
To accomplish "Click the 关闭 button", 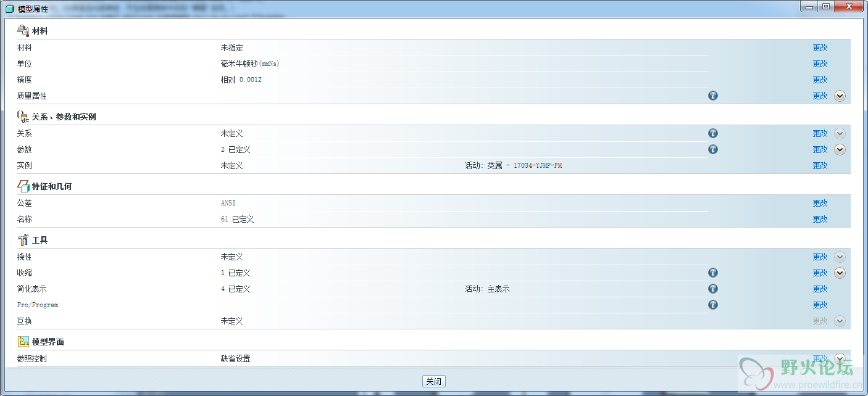I will pyautogui.click(x=434, y=381).
